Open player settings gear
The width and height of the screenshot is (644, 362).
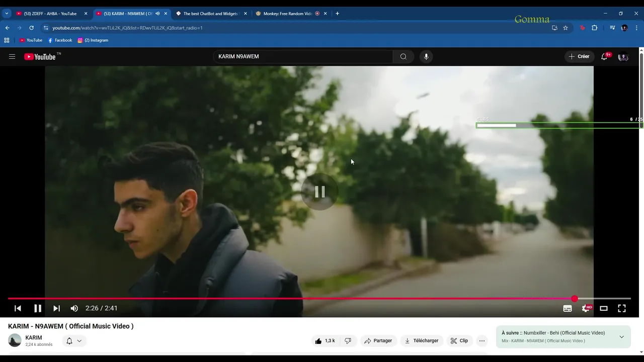586,308
